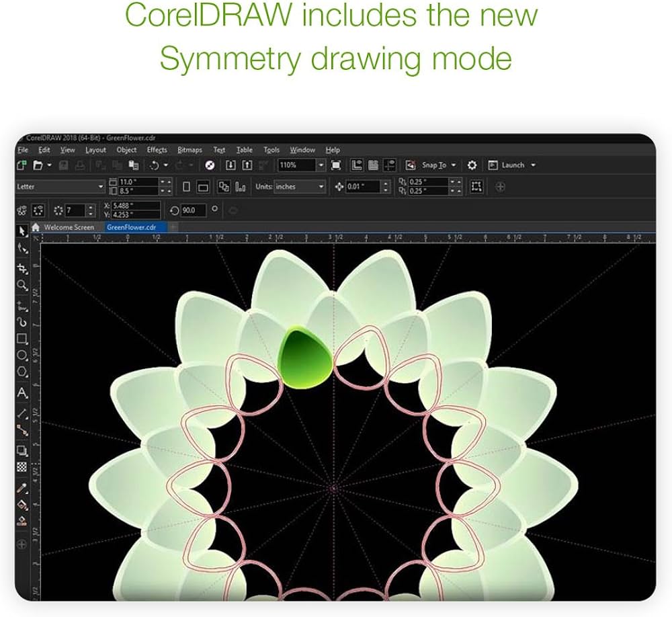Click the Undo arrow icon
672x617 pixels.
click(154, 165)
